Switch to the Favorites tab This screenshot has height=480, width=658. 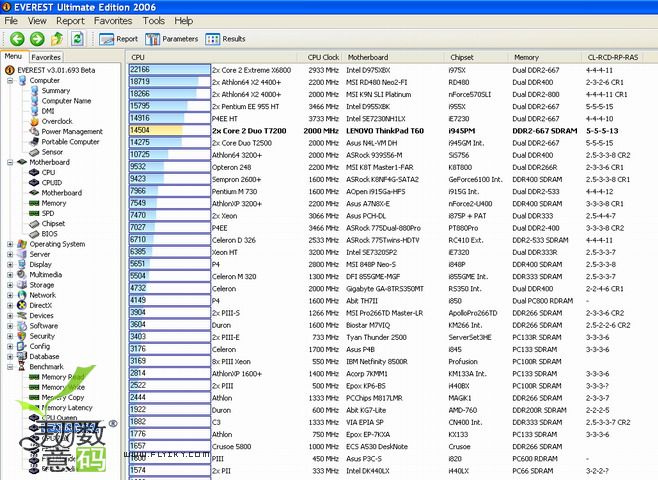tap(46, 57)
